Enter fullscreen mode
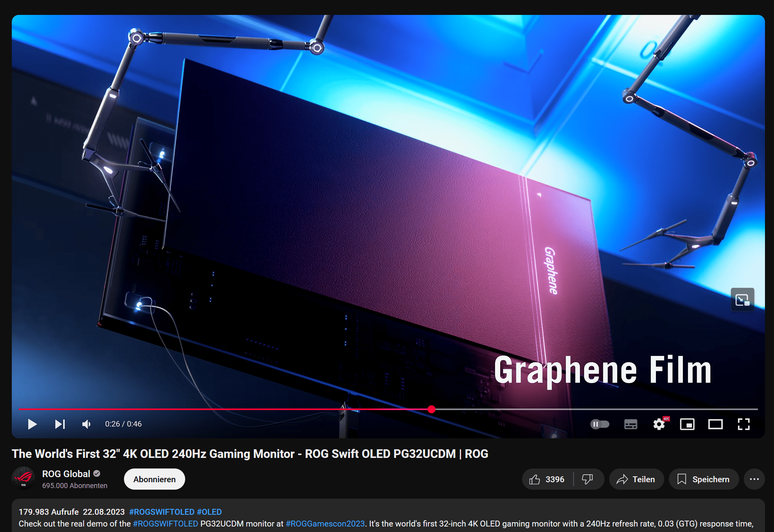The height and width of the screenshot is (532, 774). 744,424
